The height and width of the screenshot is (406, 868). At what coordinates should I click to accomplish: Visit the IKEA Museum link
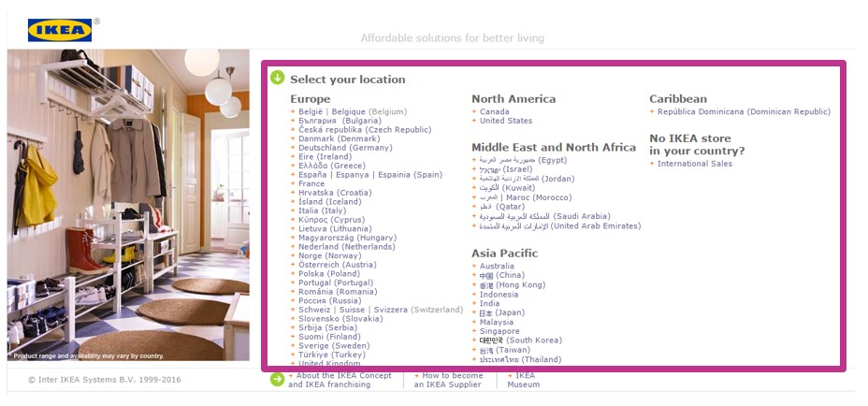click(x=524, y=380)
